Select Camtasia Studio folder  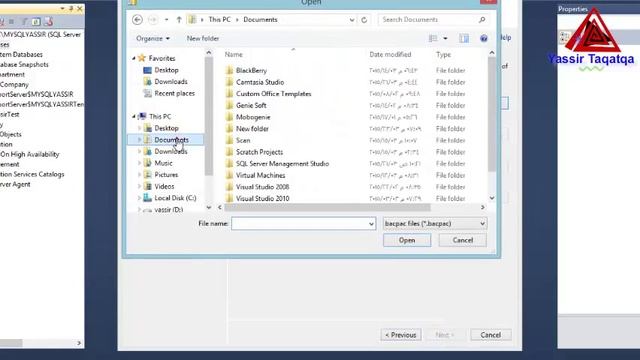(x=260, y=82)
